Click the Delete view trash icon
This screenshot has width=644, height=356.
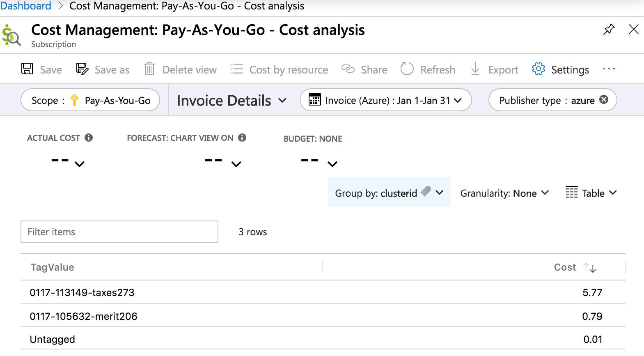click(x=149, y=69)
